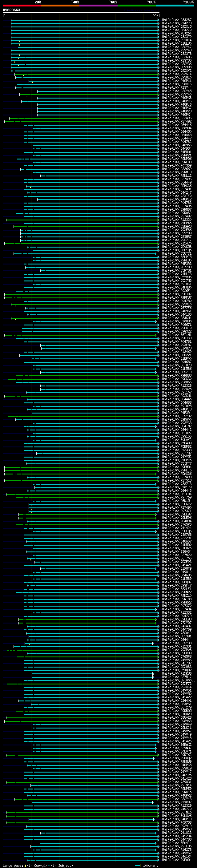Select the UniRef100_A9PJH7 entry

point(176,294)
